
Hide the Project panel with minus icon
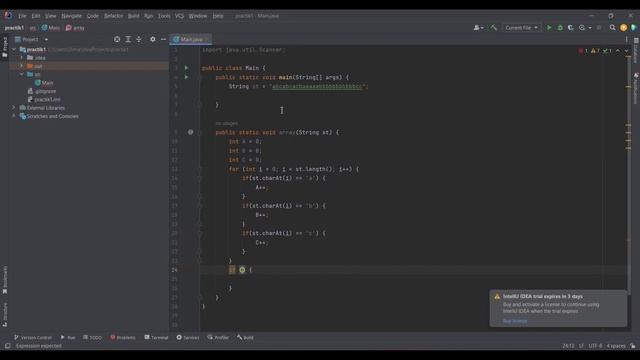point(163,39)
